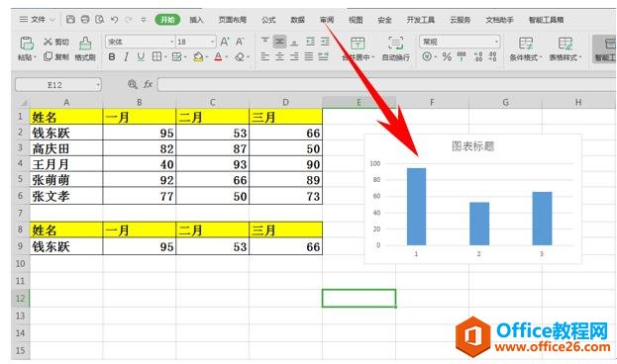617x364 pixels.
Task: Increase font size with A+ icon
Action: click(x=225, y=42)
